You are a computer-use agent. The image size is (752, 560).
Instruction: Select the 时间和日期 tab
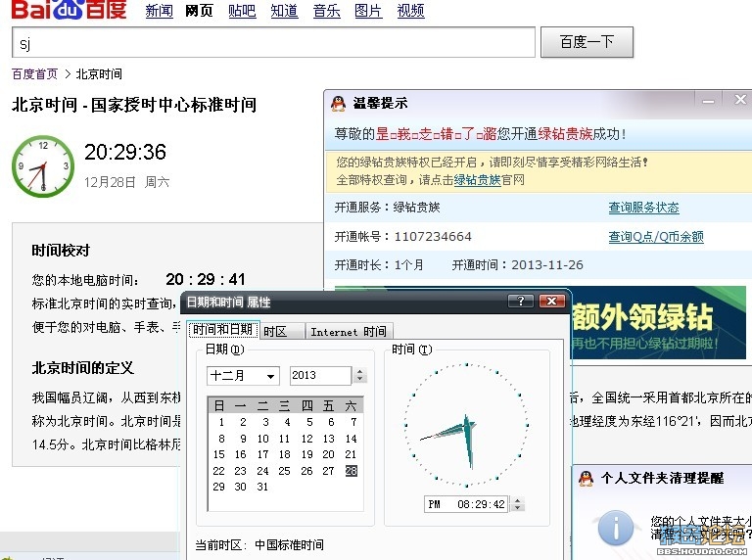[223, 329]
